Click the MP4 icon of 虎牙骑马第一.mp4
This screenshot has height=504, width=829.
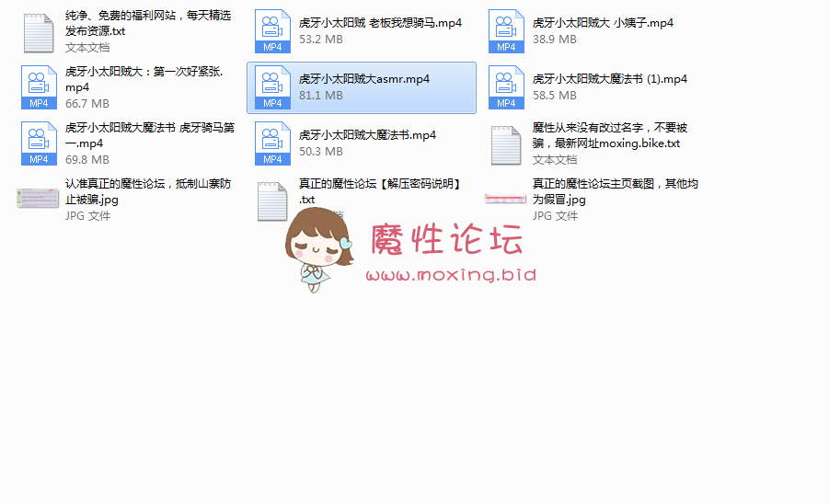click(x=39, y=143)
